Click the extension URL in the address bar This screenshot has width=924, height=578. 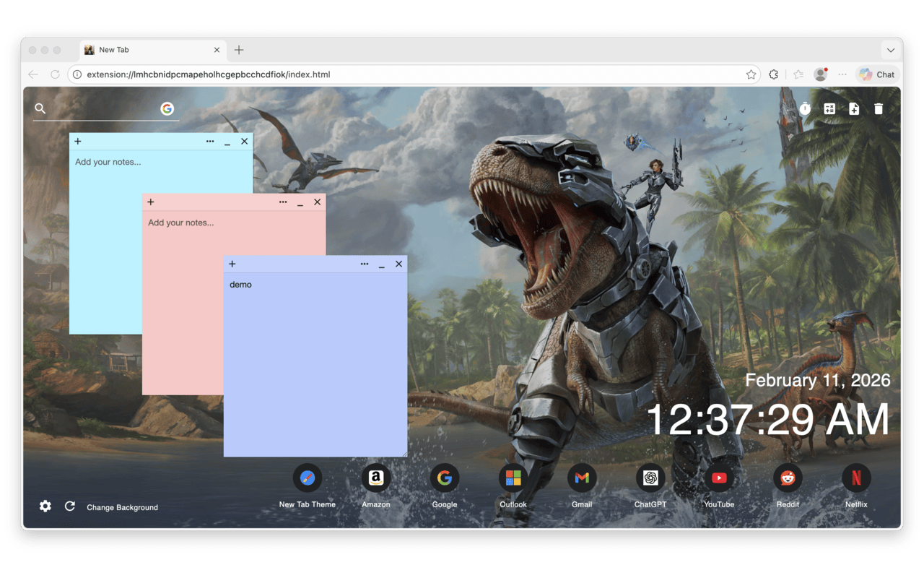[x=208, y=74]
